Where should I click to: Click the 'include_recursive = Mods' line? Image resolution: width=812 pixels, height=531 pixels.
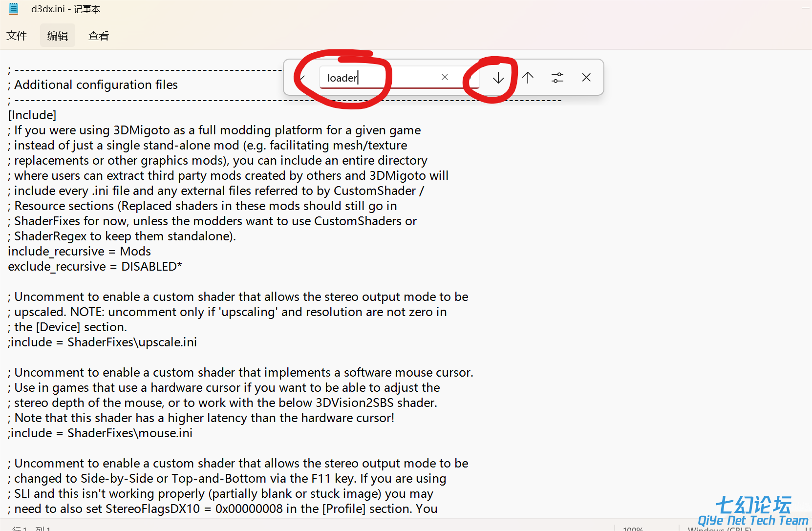tap(79, 252)
